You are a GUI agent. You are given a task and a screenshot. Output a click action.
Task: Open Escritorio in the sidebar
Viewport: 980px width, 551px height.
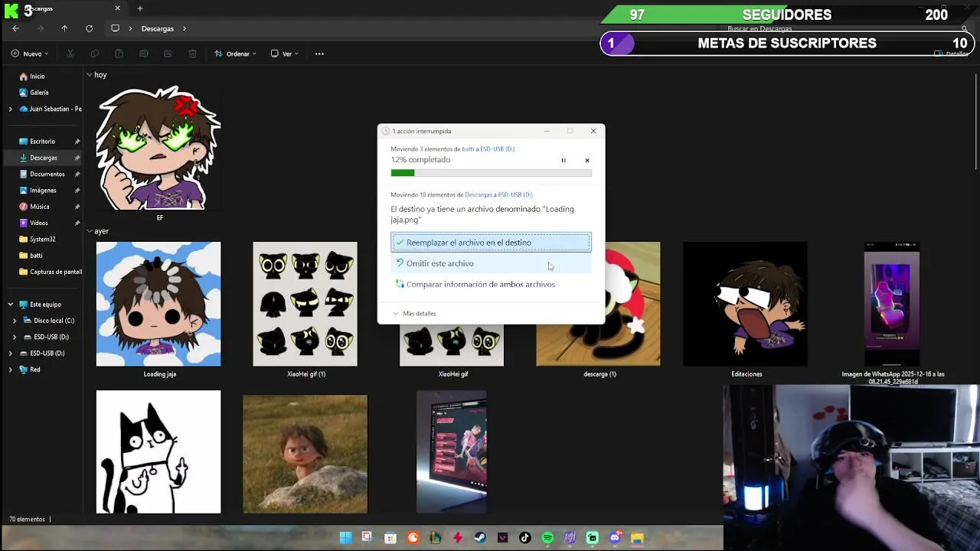click(42, 142)
